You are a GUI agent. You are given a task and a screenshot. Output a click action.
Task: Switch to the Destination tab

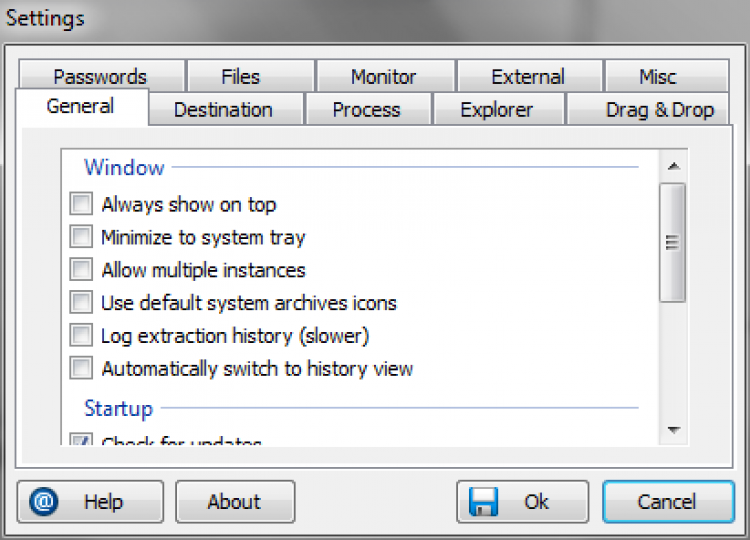tap(223, 110)
